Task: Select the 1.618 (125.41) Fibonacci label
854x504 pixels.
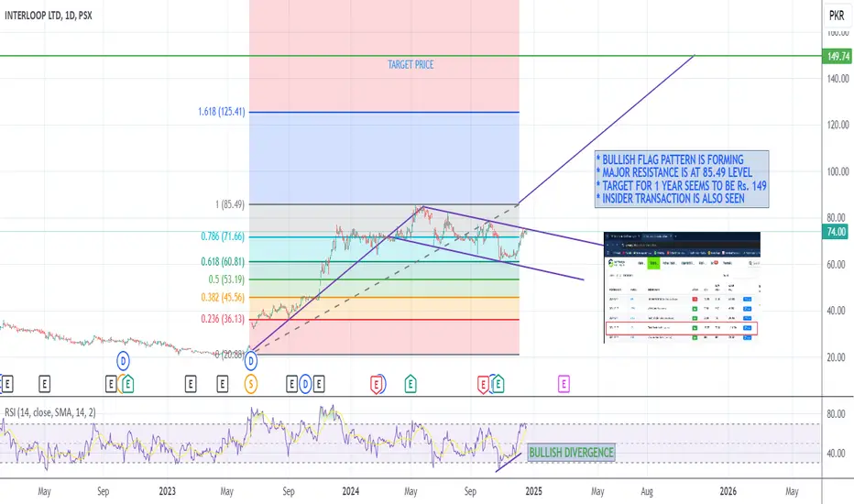Action: (x=221, y=112)
